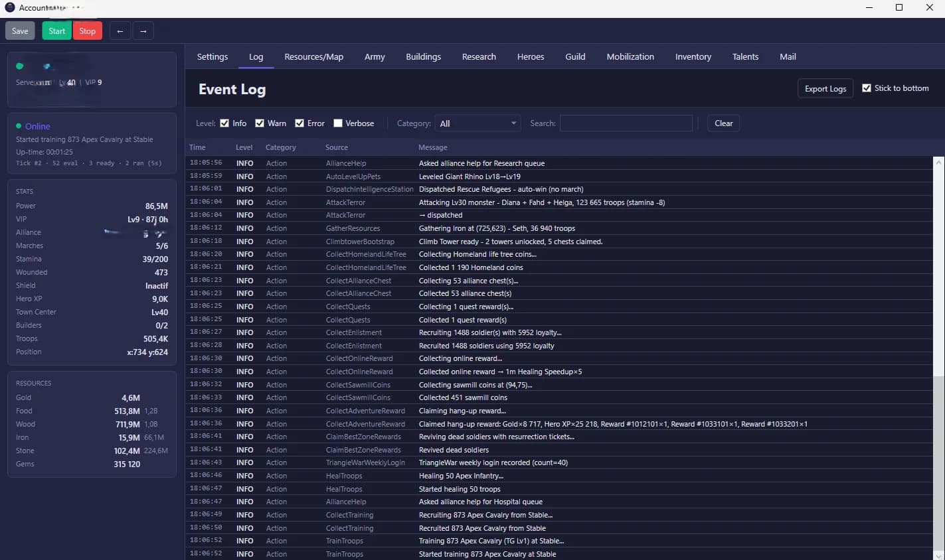The height and width of the screenshot is (560, 945).
Task: Click 'Collected 1 190 Homeland coins' message
Action: (471, 267)
